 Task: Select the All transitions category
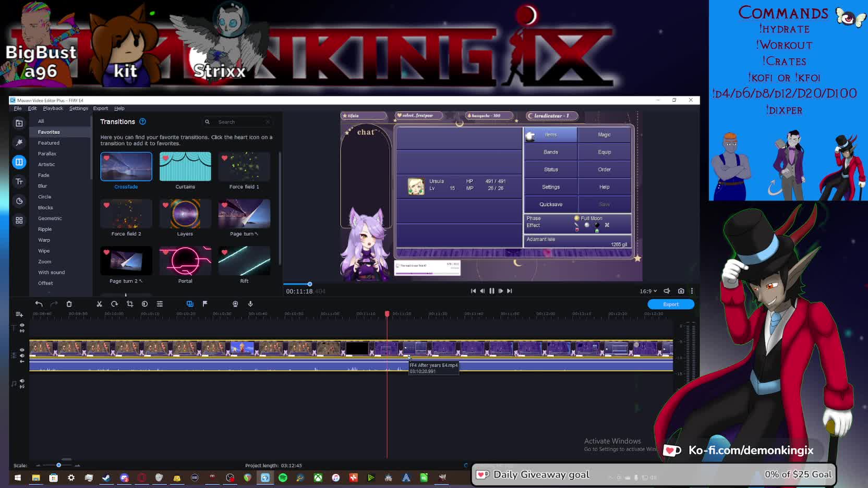41,121
